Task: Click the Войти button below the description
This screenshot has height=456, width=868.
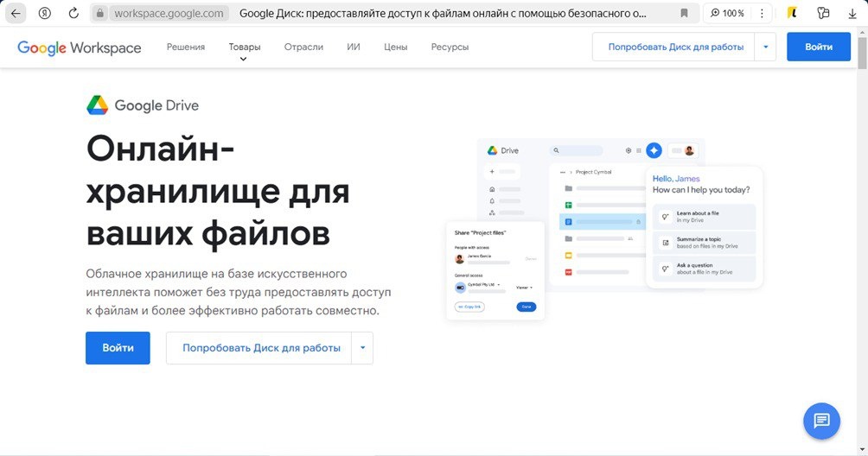Action: (118, 348)
